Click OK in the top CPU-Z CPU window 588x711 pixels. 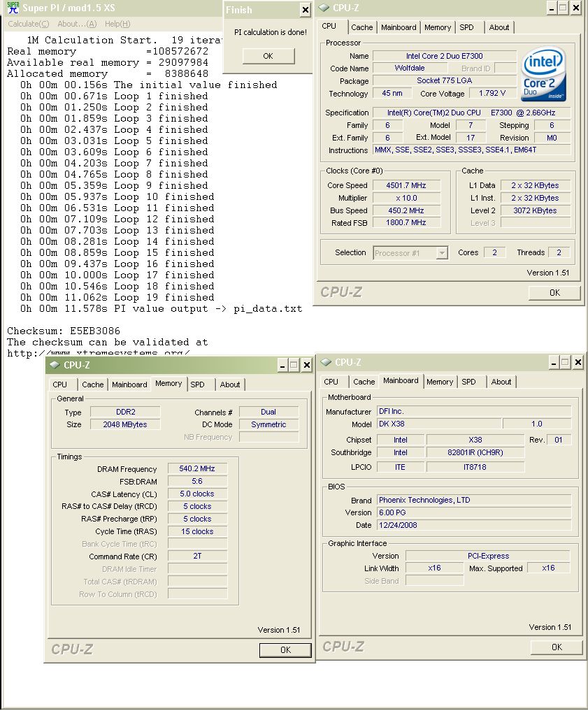tap(554, 292)
